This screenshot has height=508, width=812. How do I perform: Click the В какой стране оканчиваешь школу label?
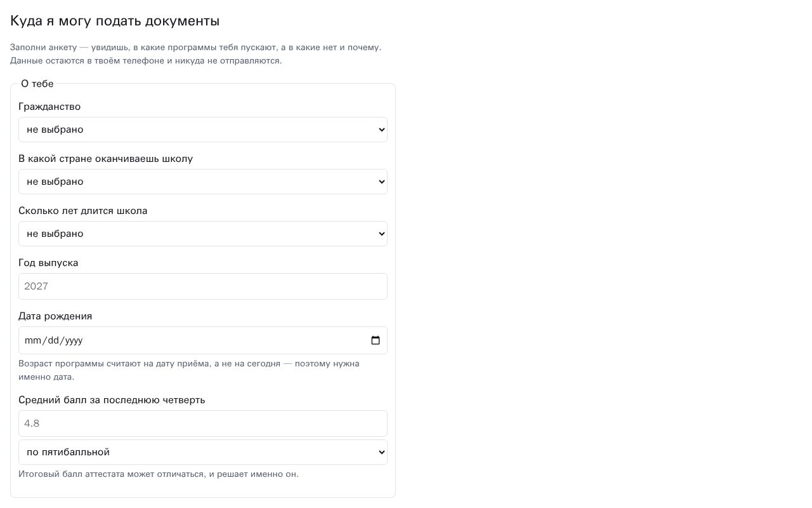click(105, 159)
